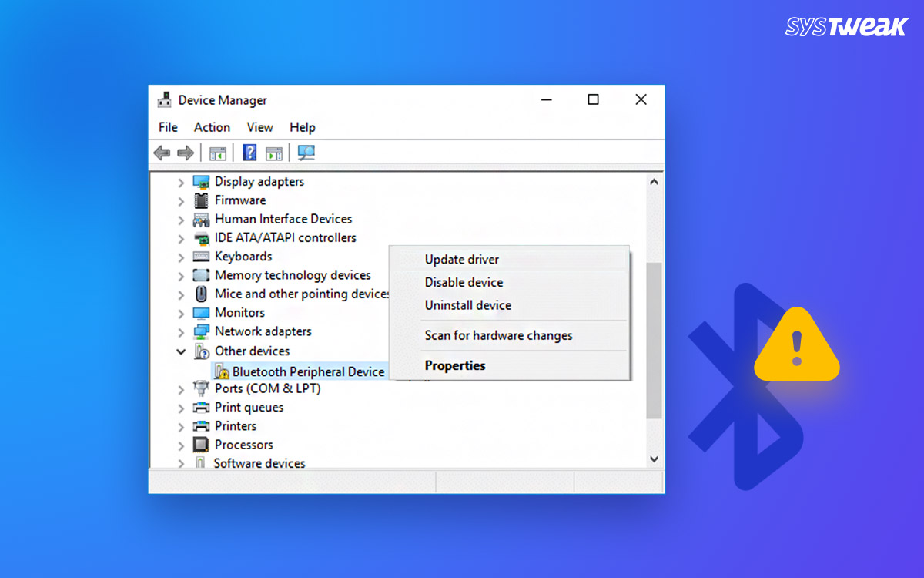The image size is (924, 578).
Task: Click the back navigation arrow icon
Action: tap(162, 152)
